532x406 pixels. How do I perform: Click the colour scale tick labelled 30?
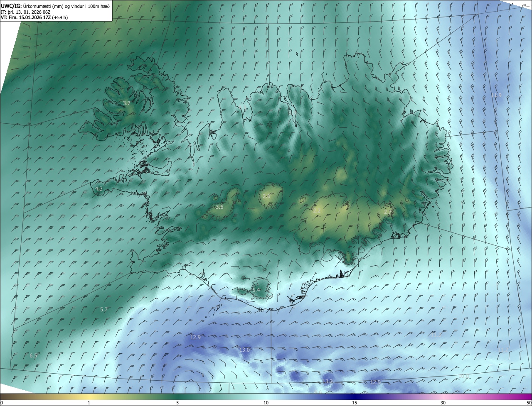click(443, 403)
